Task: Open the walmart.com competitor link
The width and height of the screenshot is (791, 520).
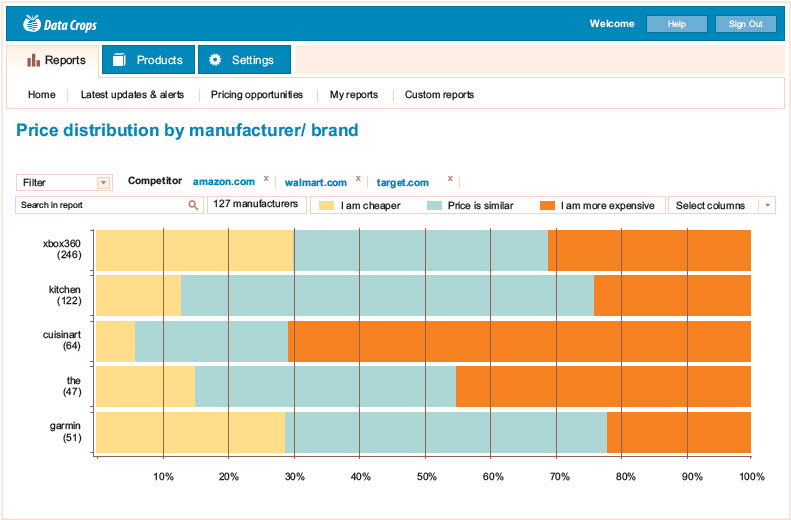Action: coord(316,183)
